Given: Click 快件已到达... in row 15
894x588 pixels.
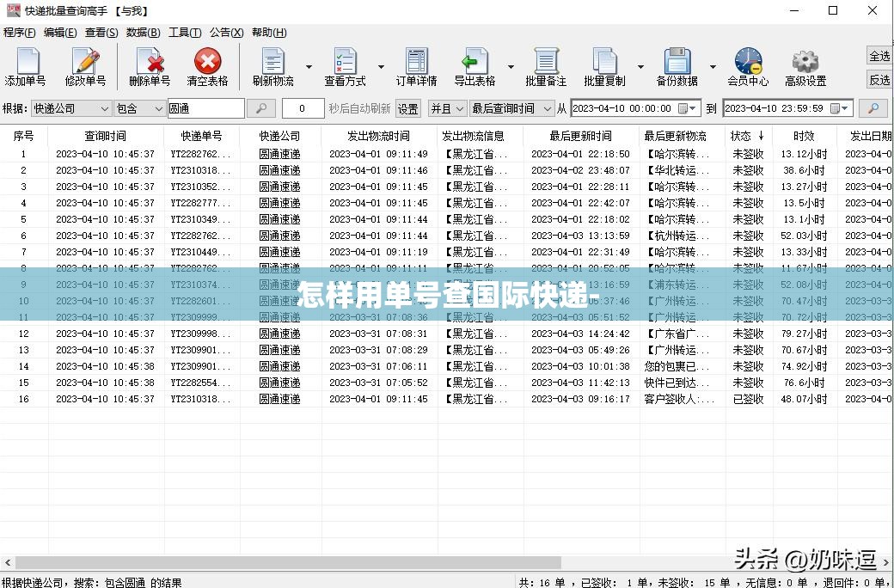Looking at the screenshot, I should pyautogui.click(x=677, y=383).
